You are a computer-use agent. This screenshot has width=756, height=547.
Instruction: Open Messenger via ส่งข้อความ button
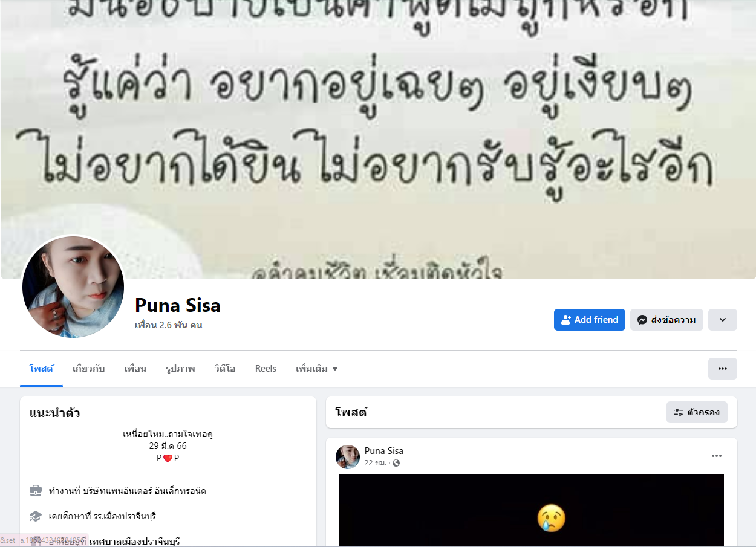(x=666, y=320)
